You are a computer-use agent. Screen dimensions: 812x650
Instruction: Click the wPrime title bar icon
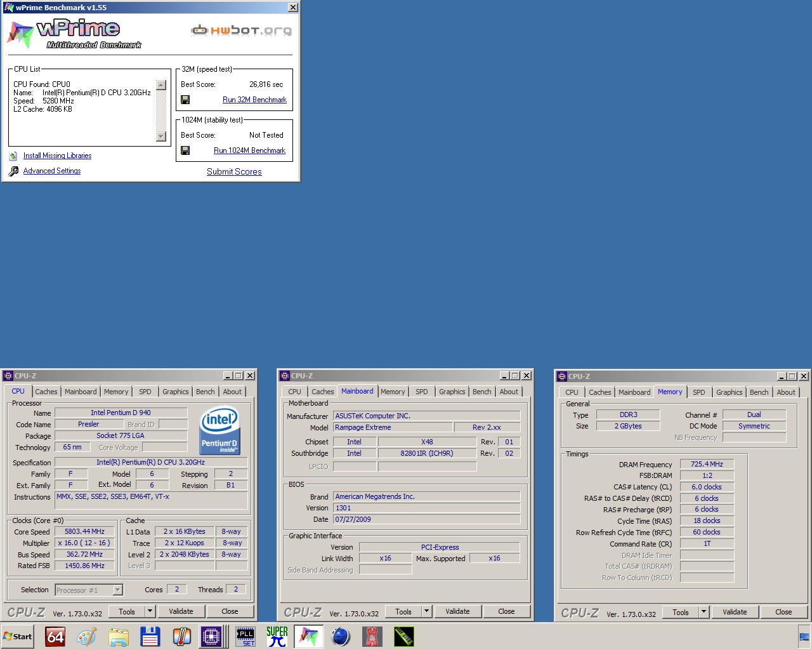(9, 8)
